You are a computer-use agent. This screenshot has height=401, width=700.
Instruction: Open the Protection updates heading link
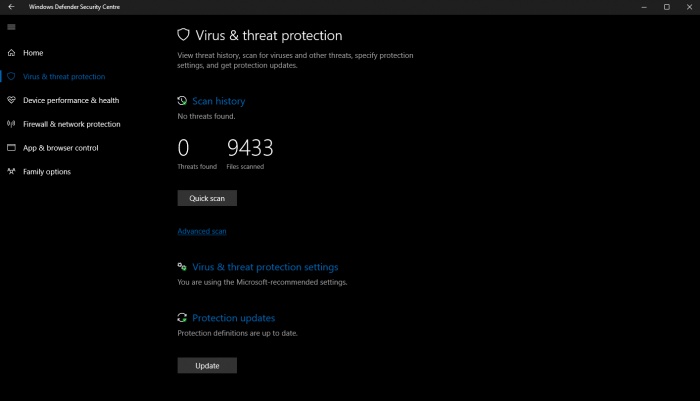pyautogui.click(x=233, y=318)
